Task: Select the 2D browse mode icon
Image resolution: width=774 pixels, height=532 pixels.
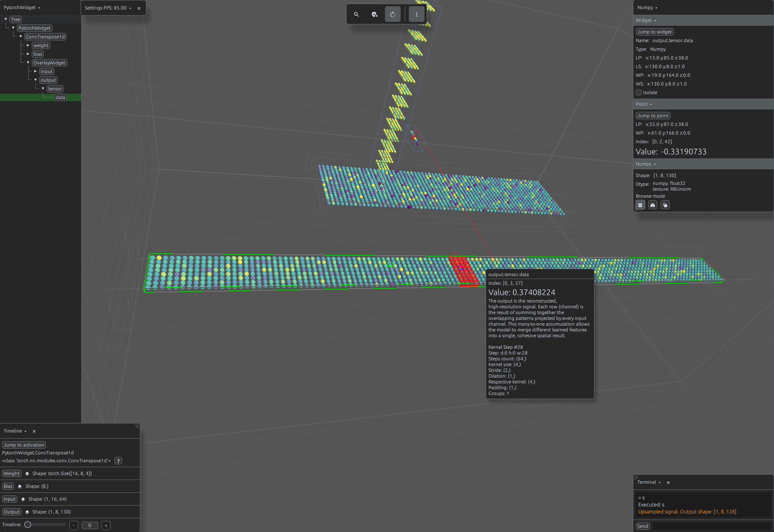Action: pyautogui.click(x=640, y=205)
